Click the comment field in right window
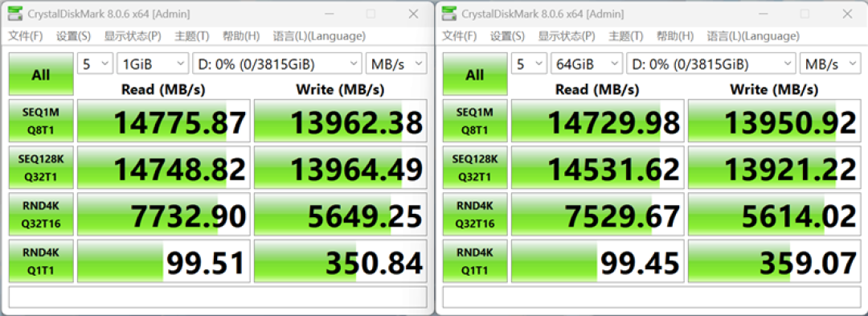868x316 pixels. (x=652, y=297)
